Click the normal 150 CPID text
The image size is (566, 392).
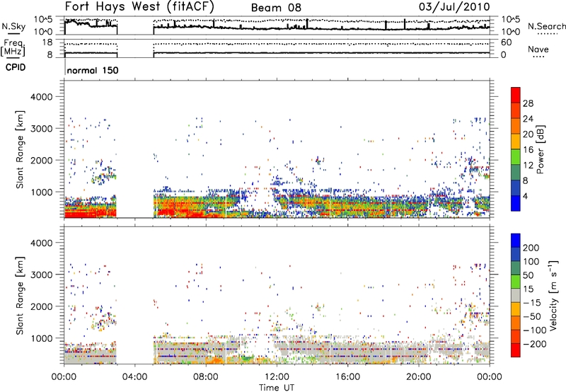[x=93, y=70]
